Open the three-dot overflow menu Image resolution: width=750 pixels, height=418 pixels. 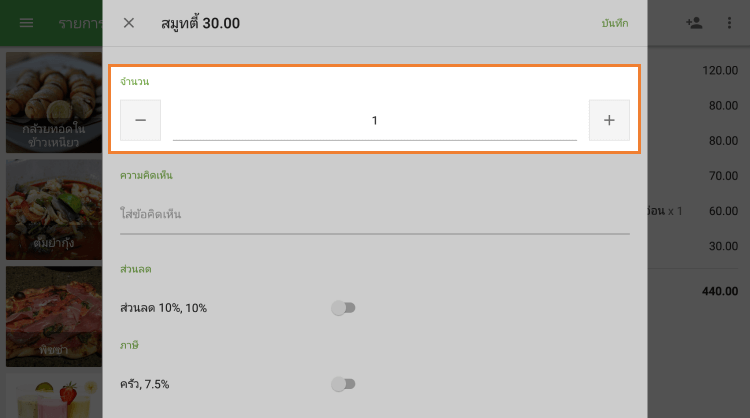point(729,23)
